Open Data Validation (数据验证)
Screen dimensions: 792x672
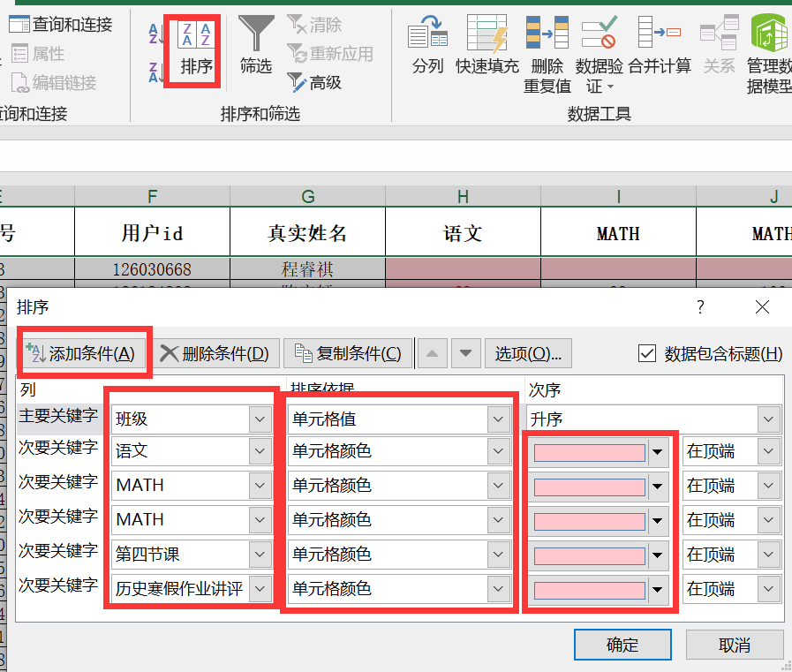pyautogui.click(x=599, y=55)
